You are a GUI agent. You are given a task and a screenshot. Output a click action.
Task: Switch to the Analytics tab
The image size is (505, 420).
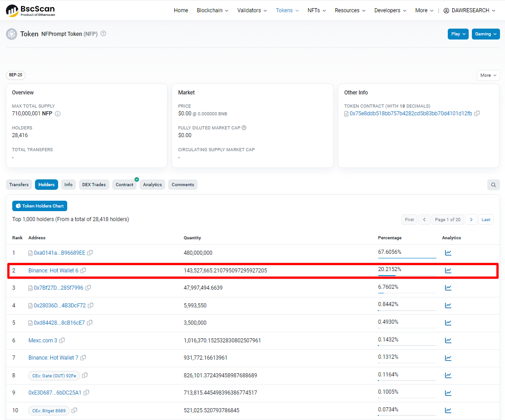click(152, 184)
